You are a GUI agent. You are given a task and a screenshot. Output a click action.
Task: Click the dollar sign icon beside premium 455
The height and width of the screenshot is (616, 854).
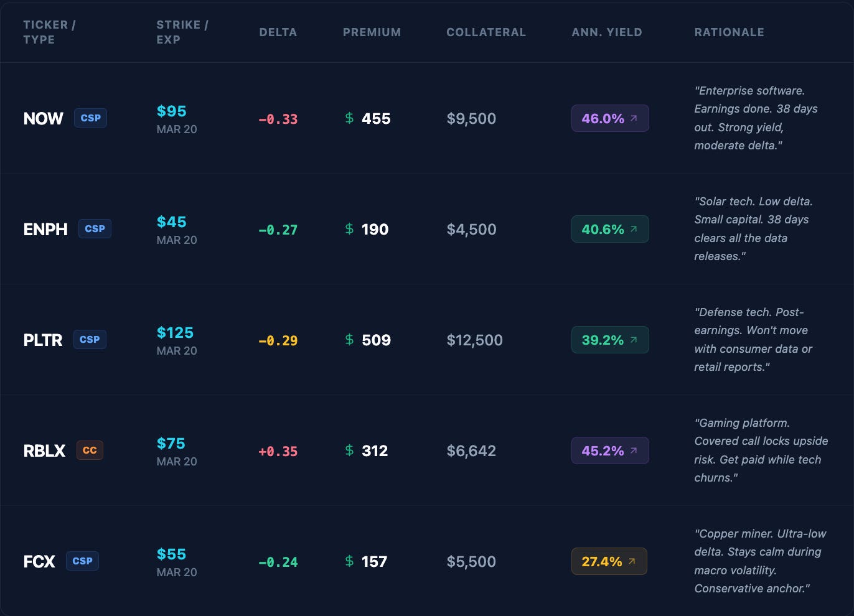coord(349,118)
